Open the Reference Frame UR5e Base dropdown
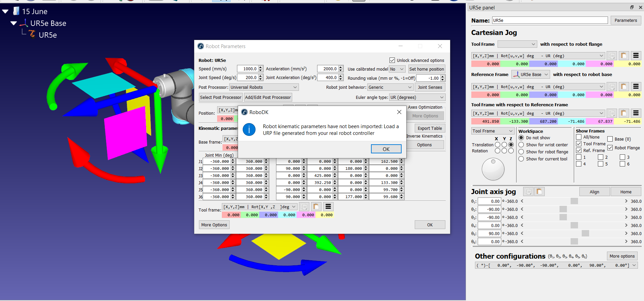This screenshot has width=644, height=301. click(x=531, y=74)
